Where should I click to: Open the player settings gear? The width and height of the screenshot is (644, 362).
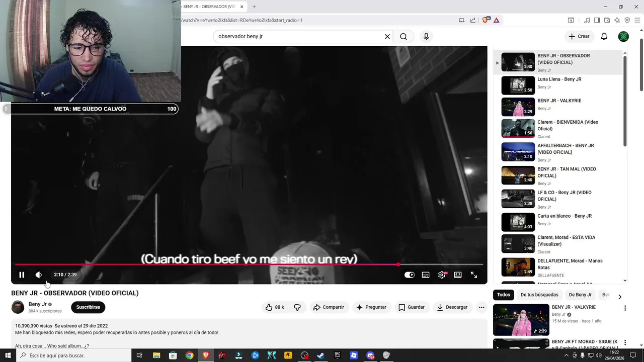point(442,275)
